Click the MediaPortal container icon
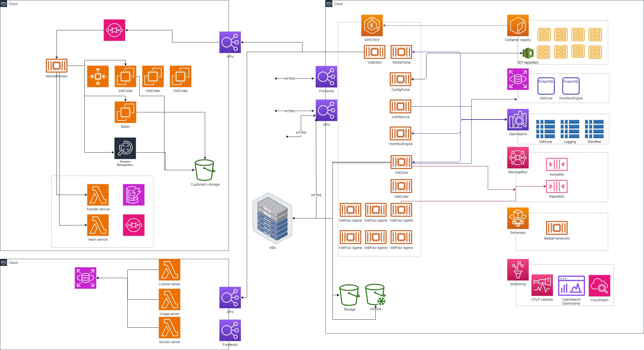This screenshot has height=350, width=644. click(x=401, y=52)
